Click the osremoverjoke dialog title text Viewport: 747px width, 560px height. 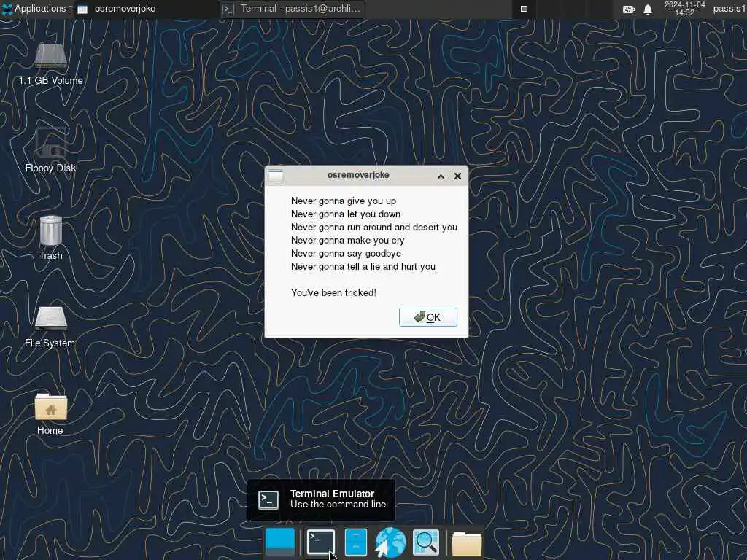tap(358, 175)
